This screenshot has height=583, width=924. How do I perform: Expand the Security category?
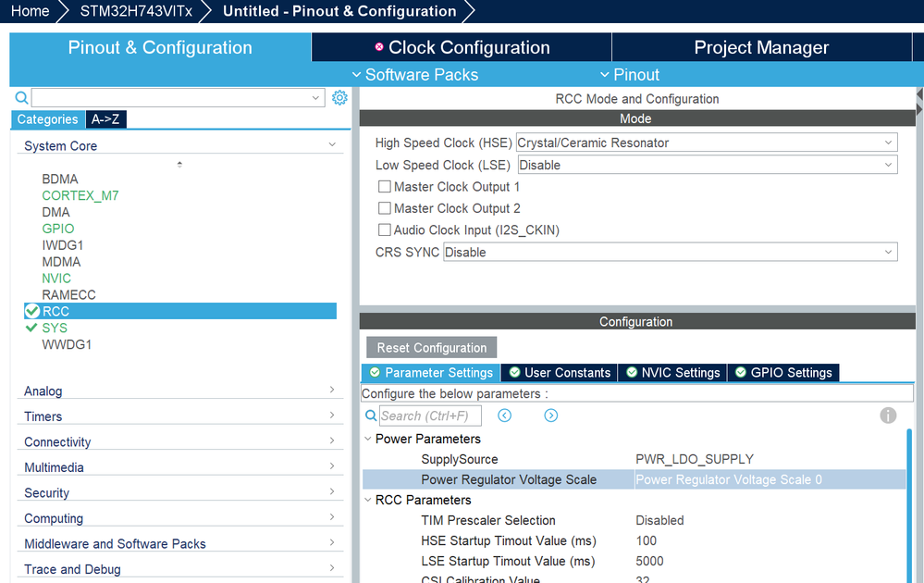pyautogui.click(x=332, y=491)
